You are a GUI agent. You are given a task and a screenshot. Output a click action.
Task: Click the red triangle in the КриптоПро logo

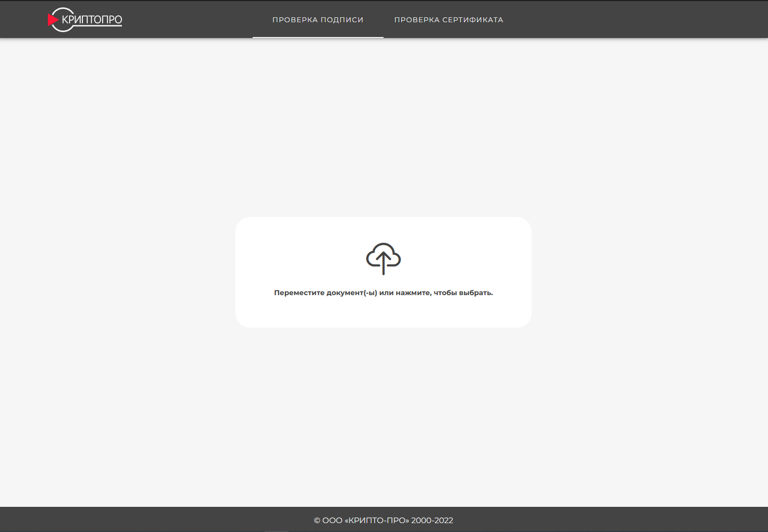(52, 20)
